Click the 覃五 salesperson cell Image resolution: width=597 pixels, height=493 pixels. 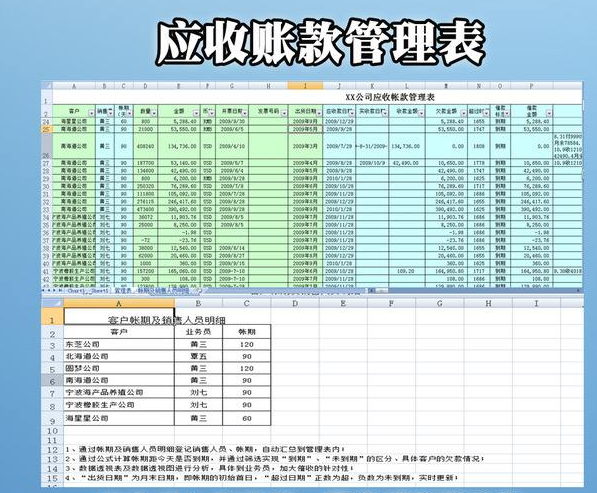point(198,356)
